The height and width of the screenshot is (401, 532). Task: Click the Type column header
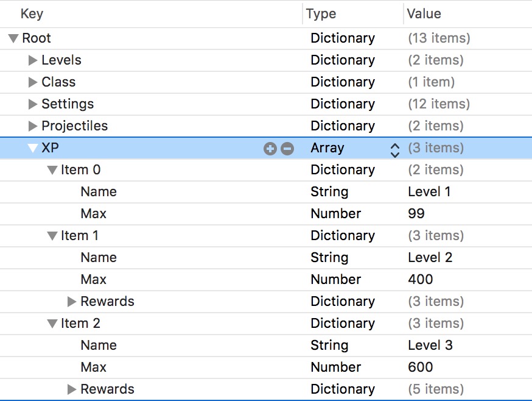pos(321,13)
